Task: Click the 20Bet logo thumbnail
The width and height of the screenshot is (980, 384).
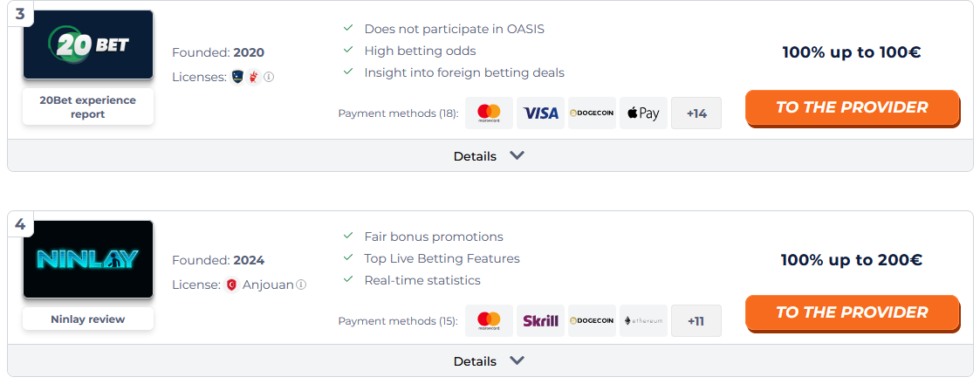Action: coord(88,45)
